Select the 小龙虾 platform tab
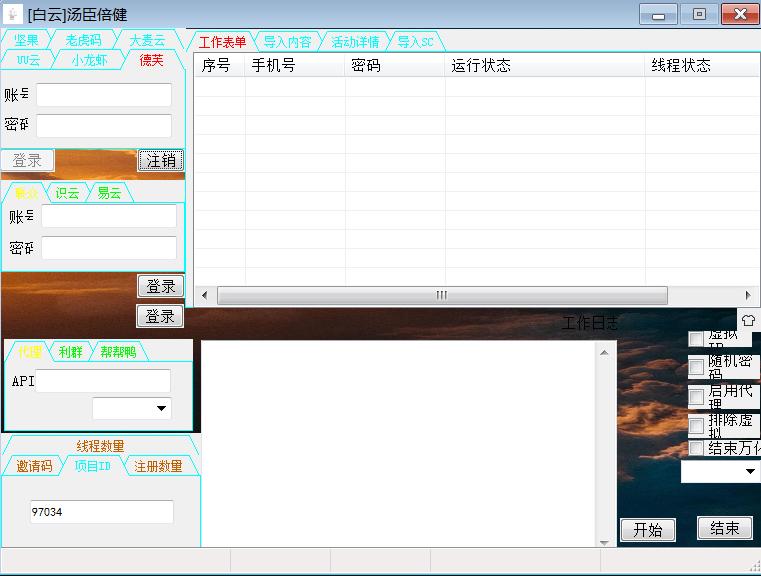The height and width of the screenshot is (576, 761). pos(88,60)
